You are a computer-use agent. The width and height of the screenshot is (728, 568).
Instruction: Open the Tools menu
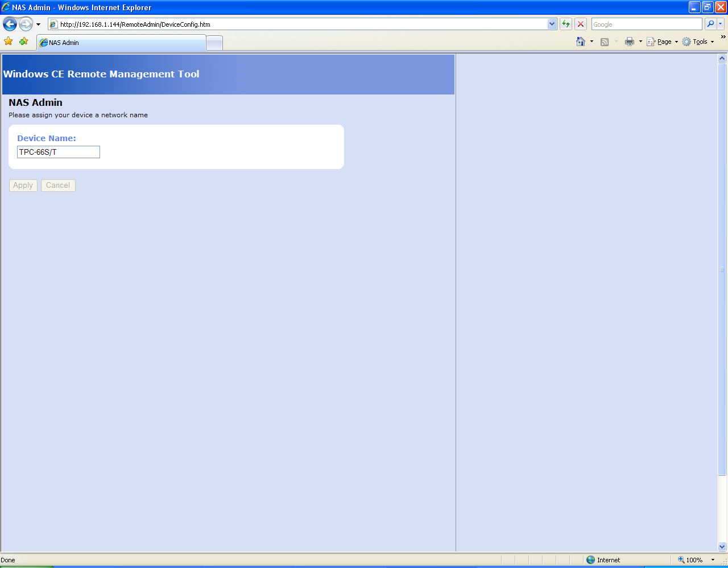[698, 42]
